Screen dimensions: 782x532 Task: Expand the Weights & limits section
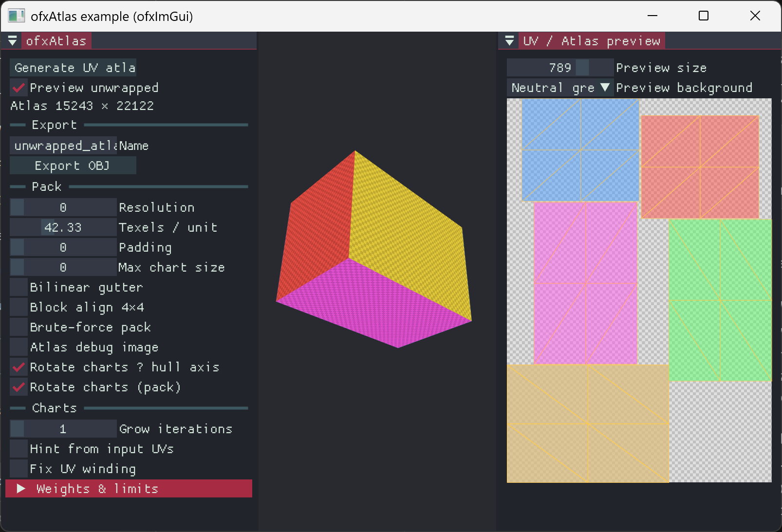coord(129,489)
